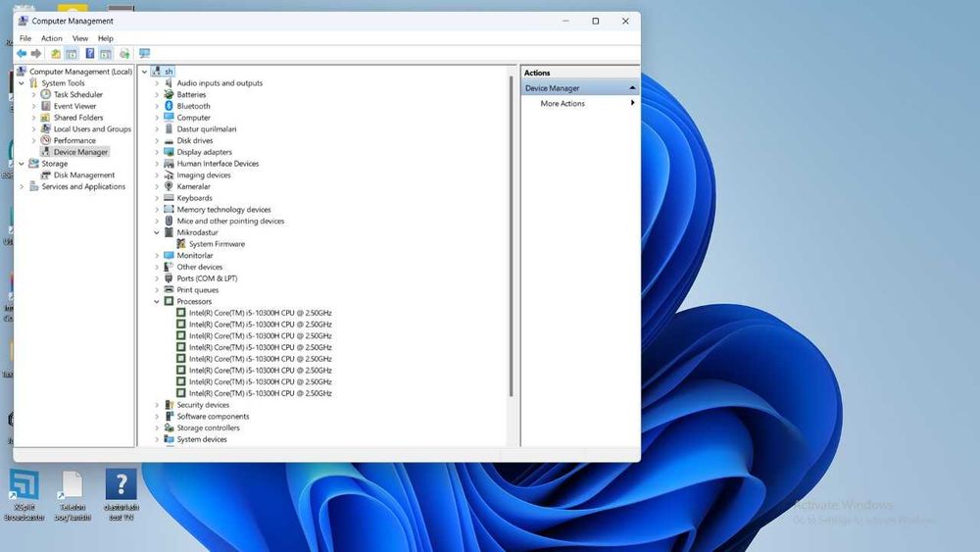Viewport: 980px width, 552px height.
Task: Click the device list vertical scrollbar
Action: 511,236
